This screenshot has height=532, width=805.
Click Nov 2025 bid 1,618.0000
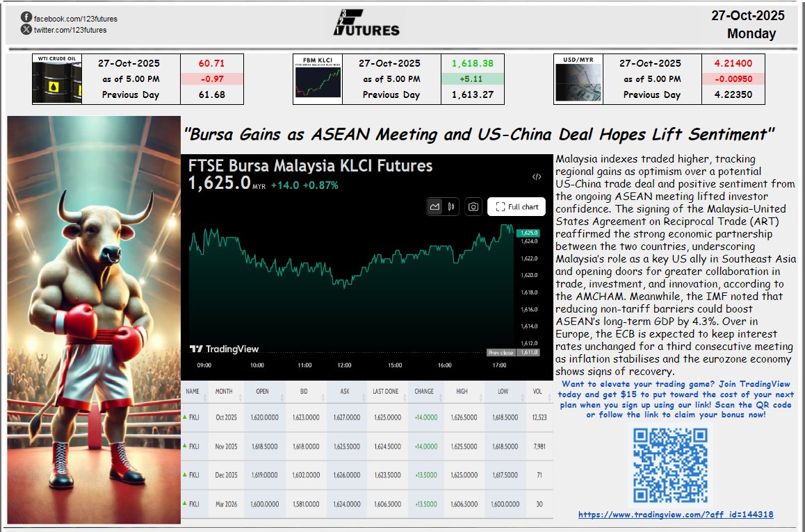(306, 447)
